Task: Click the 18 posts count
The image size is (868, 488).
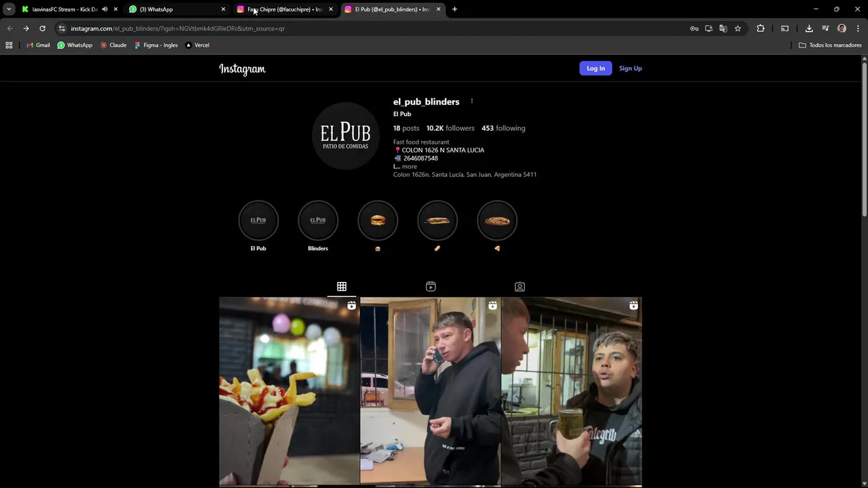Action: point(406,128)
